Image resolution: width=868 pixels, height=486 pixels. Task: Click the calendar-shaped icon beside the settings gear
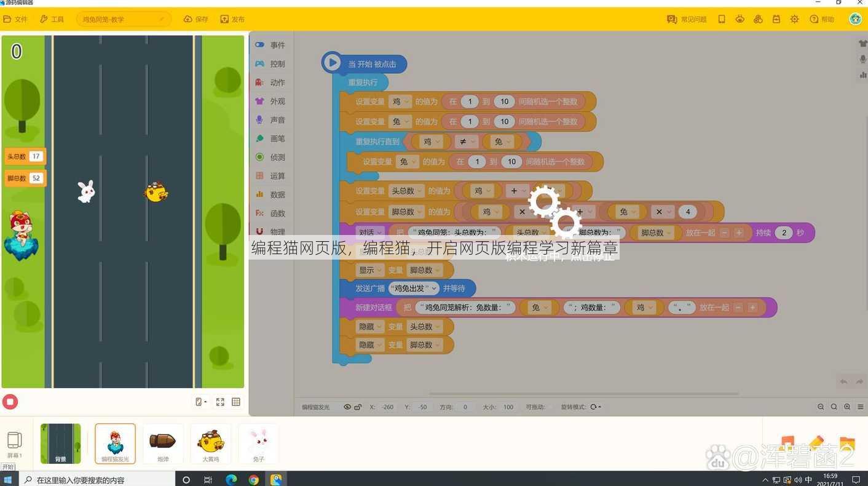[776, 19]
